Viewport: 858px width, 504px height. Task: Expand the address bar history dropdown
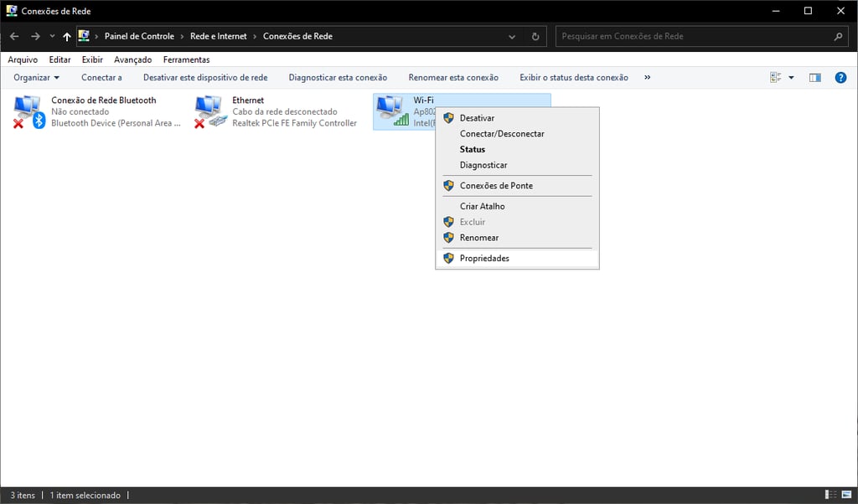tap(512, 37)
